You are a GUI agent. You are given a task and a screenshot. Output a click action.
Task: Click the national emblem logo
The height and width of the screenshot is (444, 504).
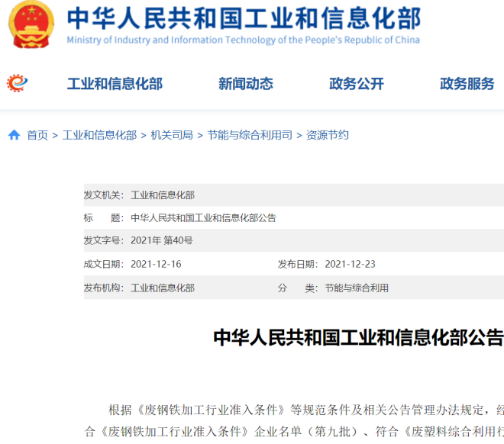point(31,24)
